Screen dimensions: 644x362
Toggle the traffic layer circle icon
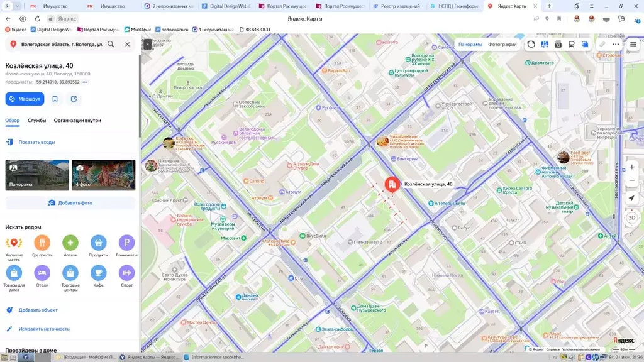coord(531,45)
